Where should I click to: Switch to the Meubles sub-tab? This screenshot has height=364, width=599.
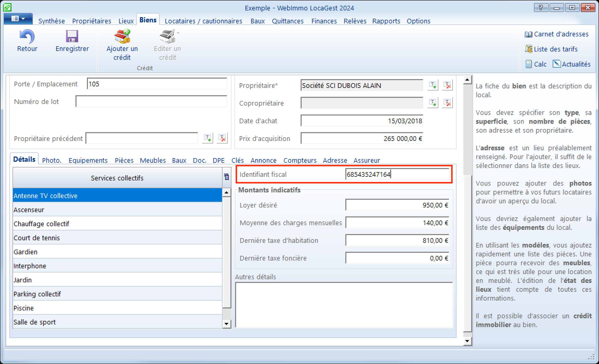coord(153,160)
